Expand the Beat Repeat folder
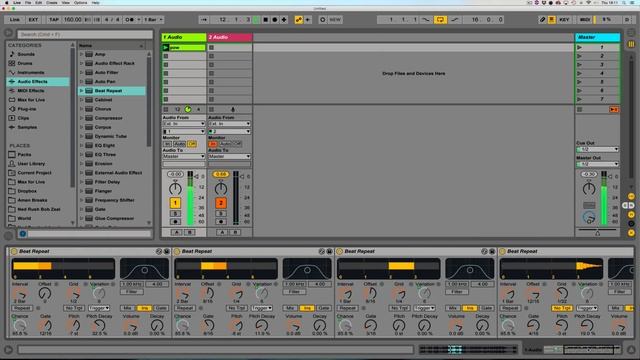 click(81, 91)
